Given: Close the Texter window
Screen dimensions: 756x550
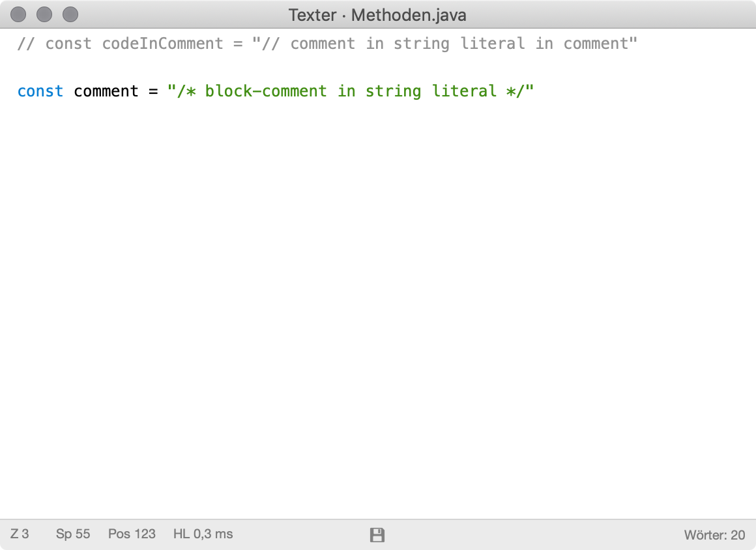Looking at the screenshot, I should [x=18, y=14].
